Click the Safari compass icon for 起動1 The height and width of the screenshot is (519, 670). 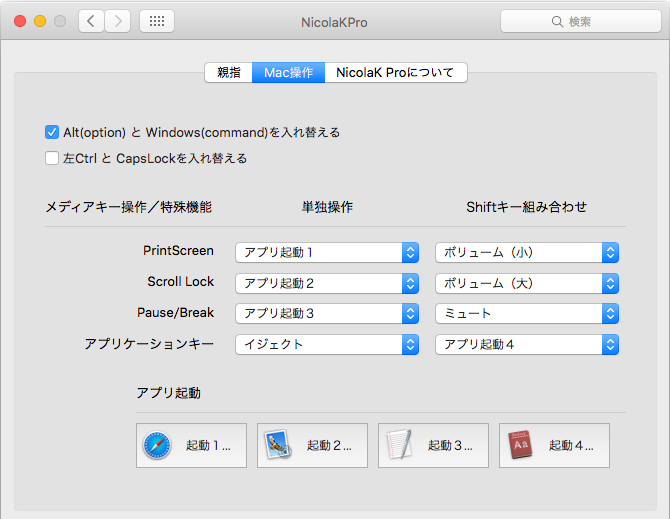pyautogui.click(x=157, y=446)
